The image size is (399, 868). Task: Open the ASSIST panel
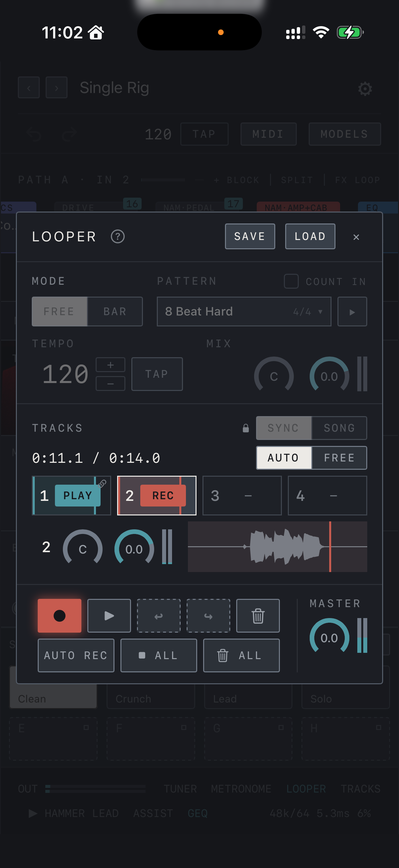[153, 813]
